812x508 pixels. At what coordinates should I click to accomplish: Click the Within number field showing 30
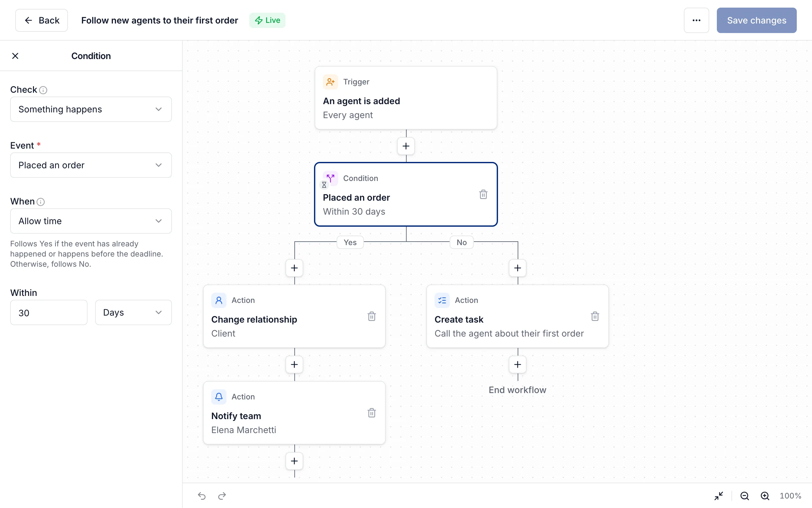pos(49,312)
